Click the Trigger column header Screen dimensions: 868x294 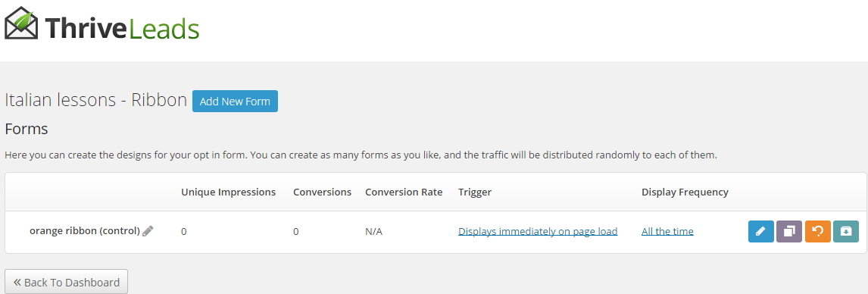pos(475,192)
